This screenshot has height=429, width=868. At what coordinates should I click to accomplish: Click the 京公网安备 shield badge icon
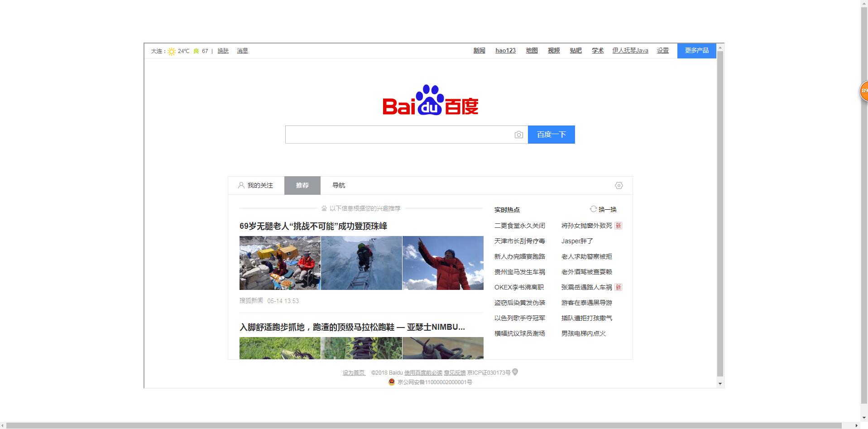click(x=391, y=382)
